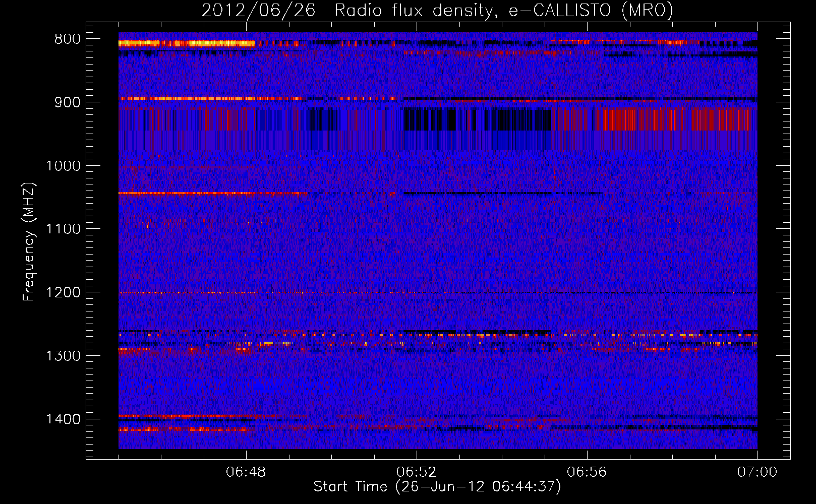Select the 800 frequency tick label

[68, 39]
